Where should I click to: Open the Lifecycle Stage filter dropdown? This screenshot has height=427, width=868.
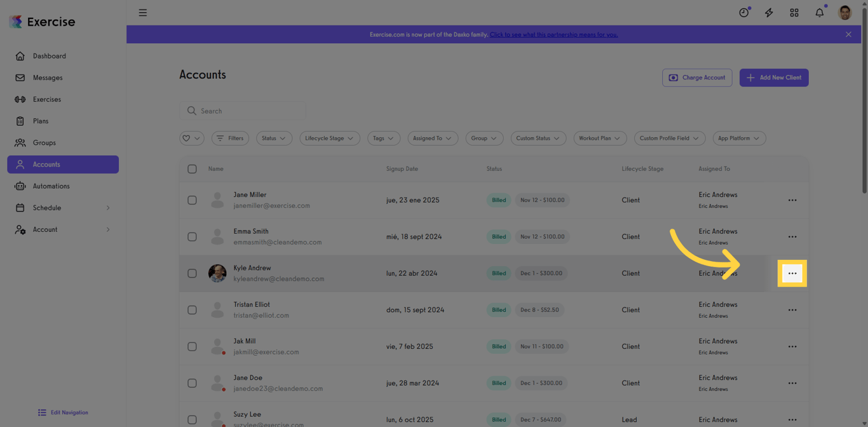pos(329,138)
